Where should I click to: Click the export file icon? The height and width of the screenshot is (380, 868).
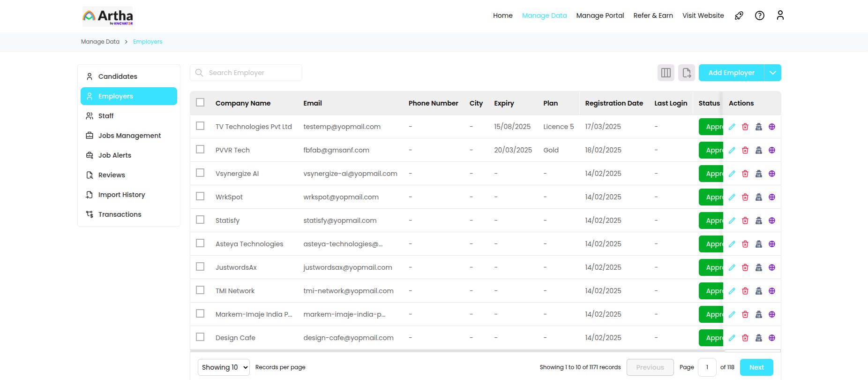pos(687,73)
